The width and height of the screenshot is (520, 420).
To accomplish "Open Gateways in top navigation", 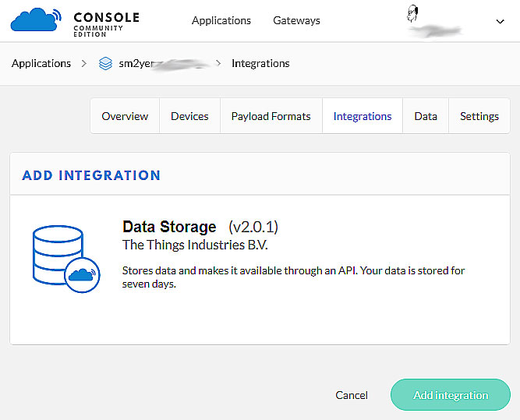I will [x=296, y=20].
